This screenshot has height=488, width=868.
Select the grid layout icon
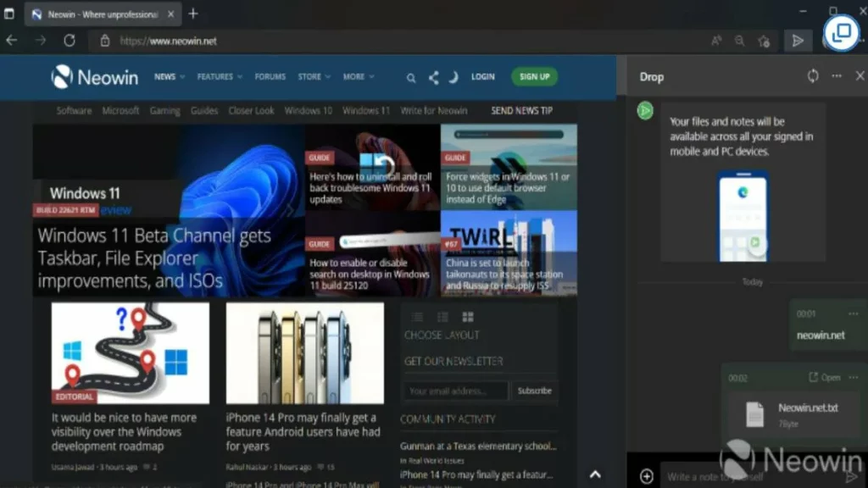click(x=468, y=317)
